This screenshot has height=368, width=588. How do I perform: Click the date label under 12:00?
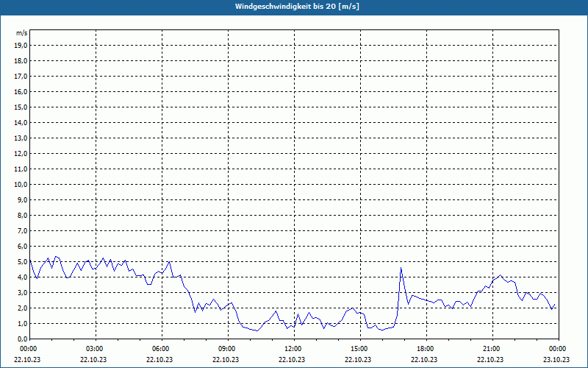pyautogui.click(x=292, y=359)
